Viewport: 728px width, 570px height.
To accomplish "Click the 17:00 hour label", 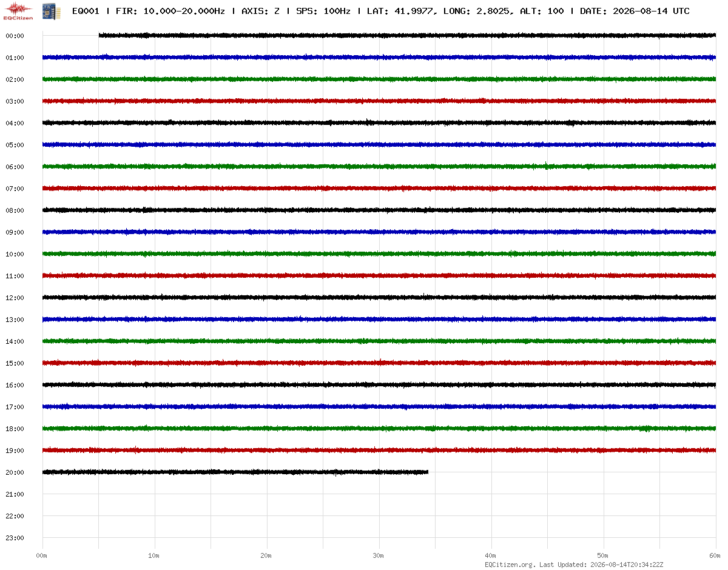I will pyautogui.click(x=15, y=407).
